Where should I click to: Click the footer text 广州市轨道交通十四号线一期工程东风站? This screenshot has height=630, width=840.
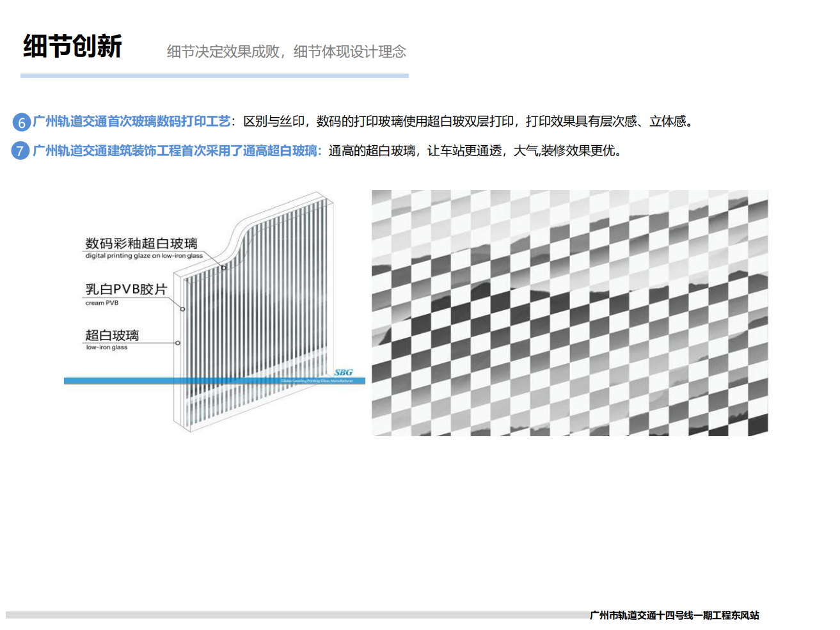tap(674, 615)
